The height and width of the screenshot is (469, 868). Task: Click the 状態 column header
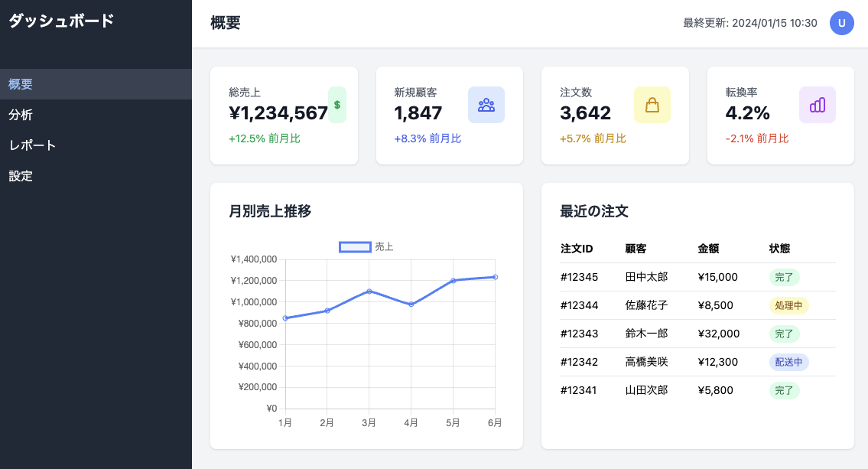click(x=779, y=249)
